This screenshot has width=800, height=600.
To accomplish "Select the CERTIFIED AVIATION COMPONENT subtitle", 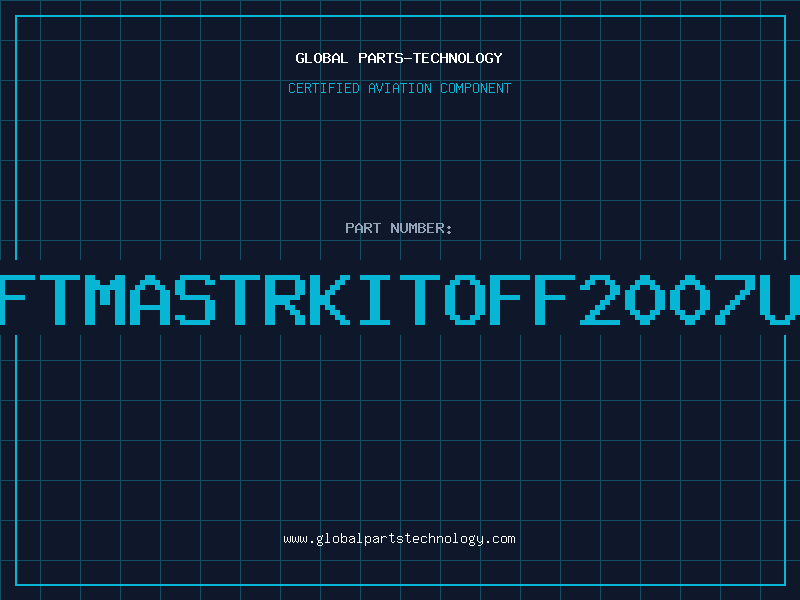I will click(x=399, y=88).
